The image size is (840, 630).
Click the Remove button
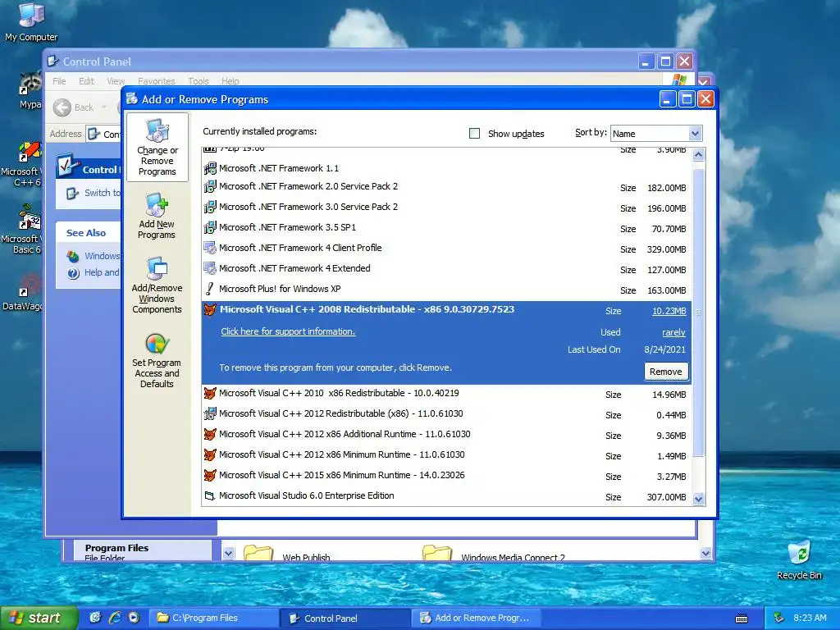[x=666, y=372]
